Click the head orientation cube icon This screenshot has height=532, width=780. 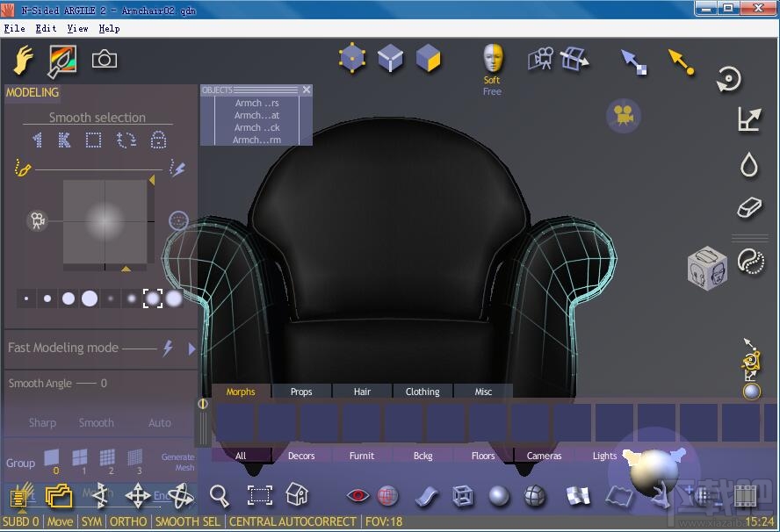pyautogui.click(x=707, y=269)
